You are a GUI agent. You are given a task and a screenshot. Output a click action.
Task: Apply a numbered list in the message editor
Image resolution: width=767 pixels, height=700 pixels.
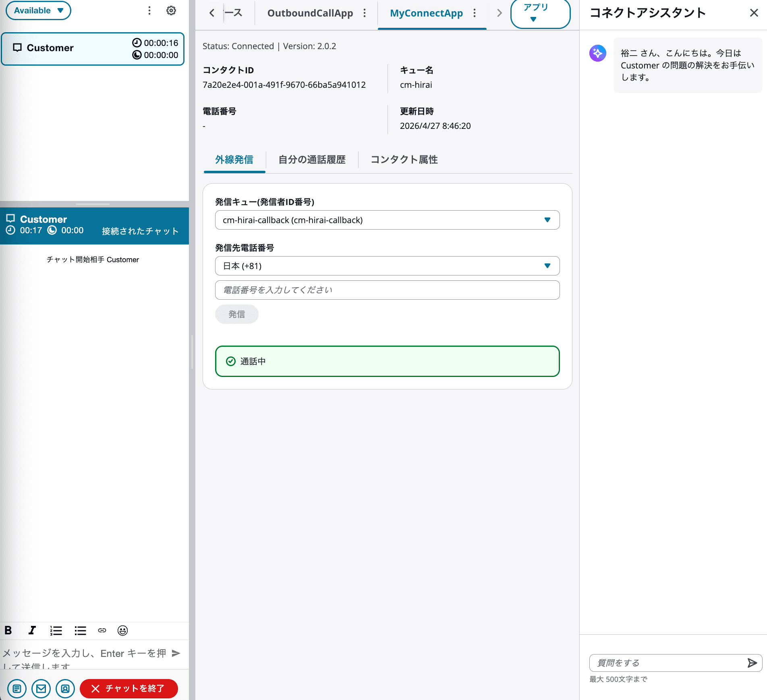(x=56, y=630)
